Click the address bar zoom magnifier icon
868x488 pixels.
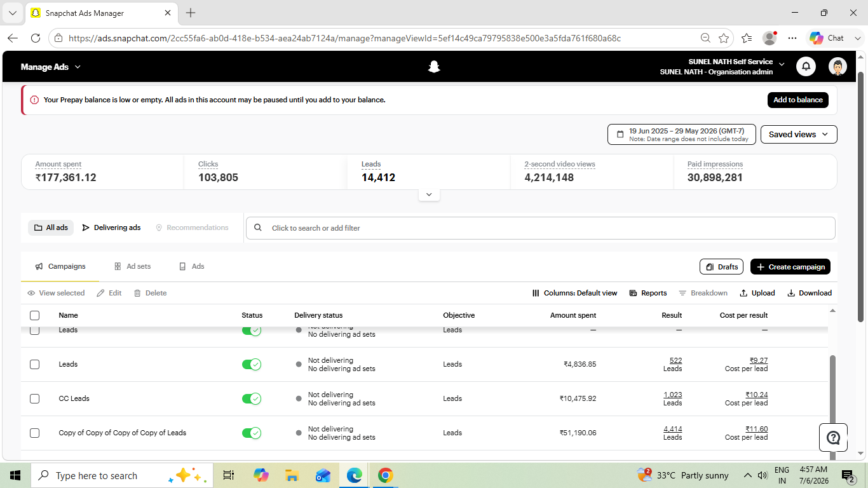tap(705, 38)
